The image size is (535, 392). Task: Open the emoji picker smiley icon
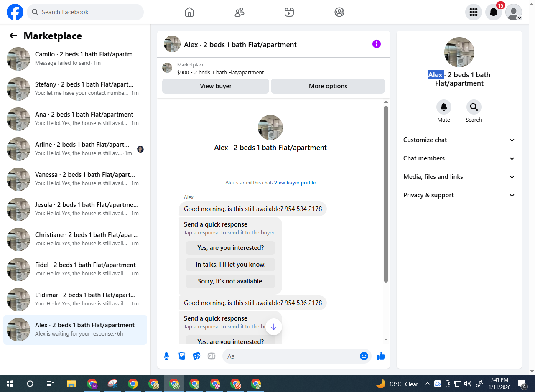point(364,356)
